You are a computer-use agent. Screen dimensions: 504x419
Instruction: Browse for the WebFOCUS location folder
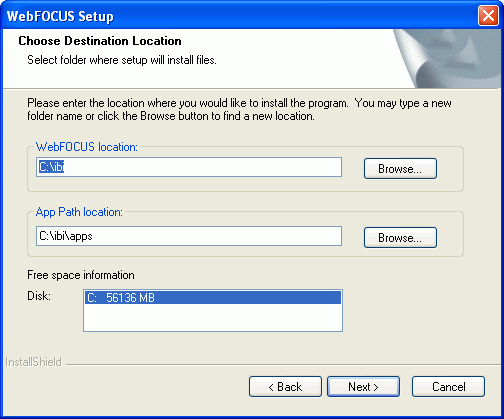400,169
